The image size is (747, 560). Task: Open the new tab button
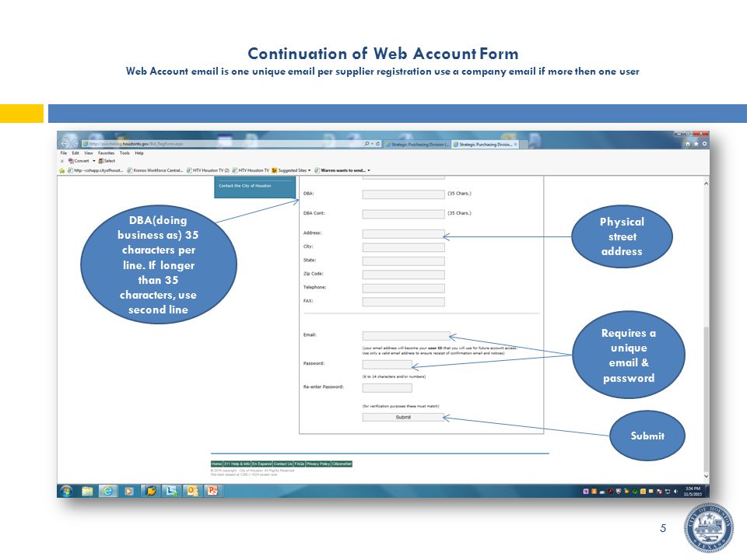click(x=525, y=145)
